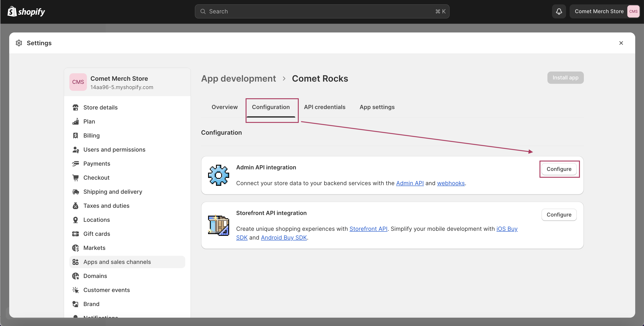Screen dimensions: 644x326
Task: Follow the Android Buy SDK link
Action: click(x=284, y=238)
